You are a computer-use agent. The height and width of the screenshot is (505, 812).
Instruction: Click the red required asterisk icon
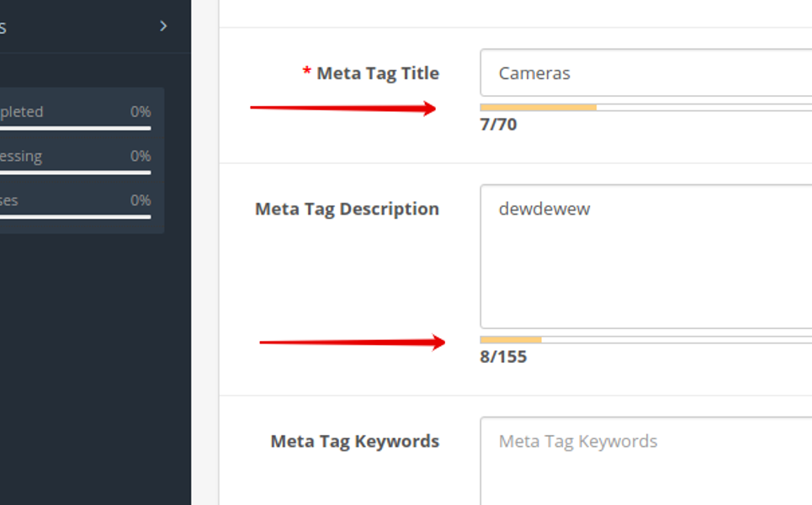(306, 71)
